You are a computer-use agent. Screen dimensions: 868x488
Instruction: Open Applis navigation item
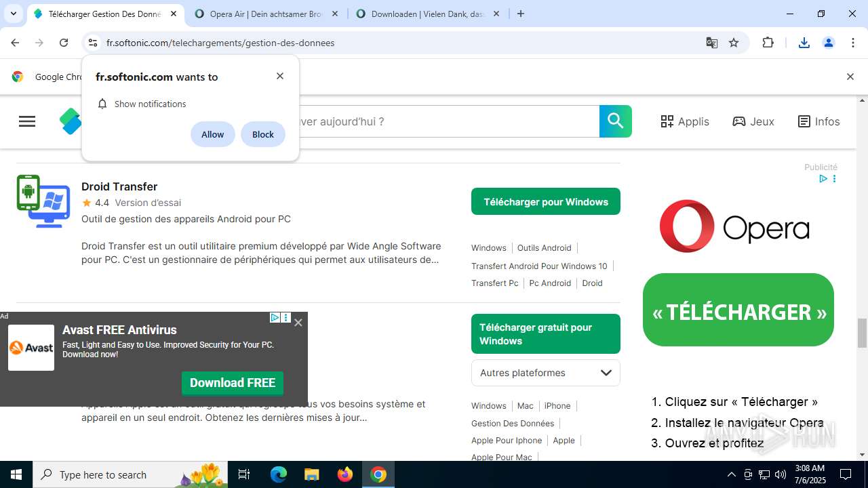click(685, 121)
